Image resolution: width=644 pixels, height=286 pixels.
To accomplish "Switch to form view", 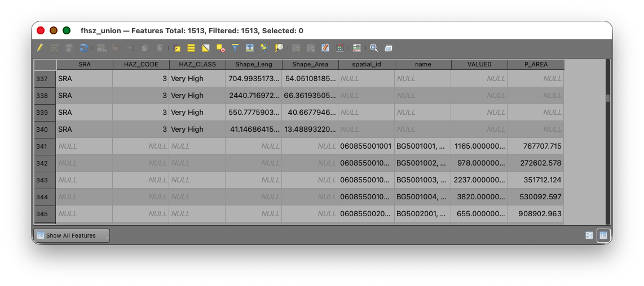I will 589,235.
